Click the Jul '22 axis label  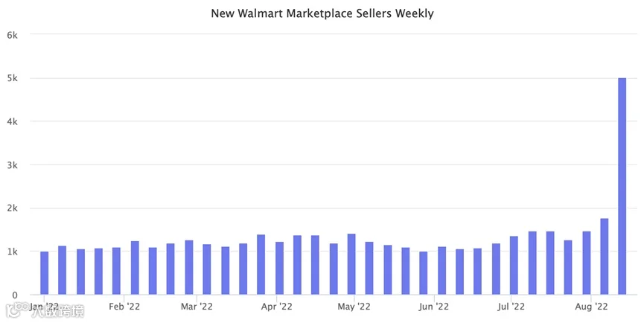pyautogui.click(x=511, y=307)
